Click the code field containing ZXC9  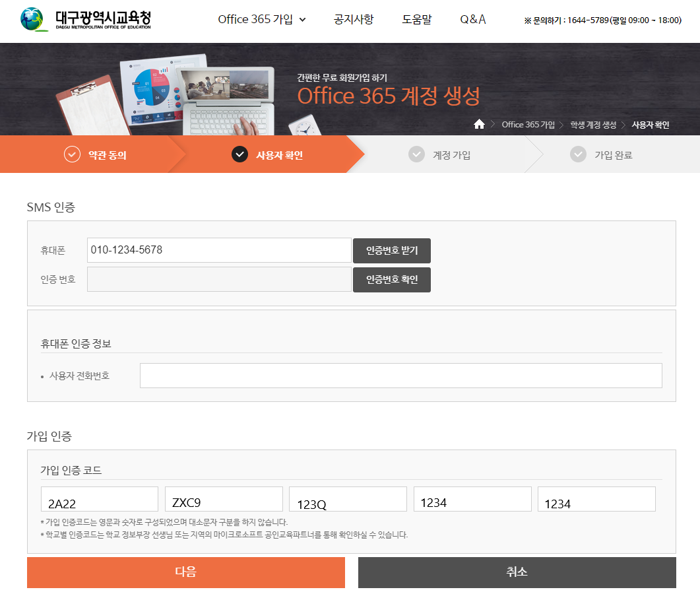(224, 499)
